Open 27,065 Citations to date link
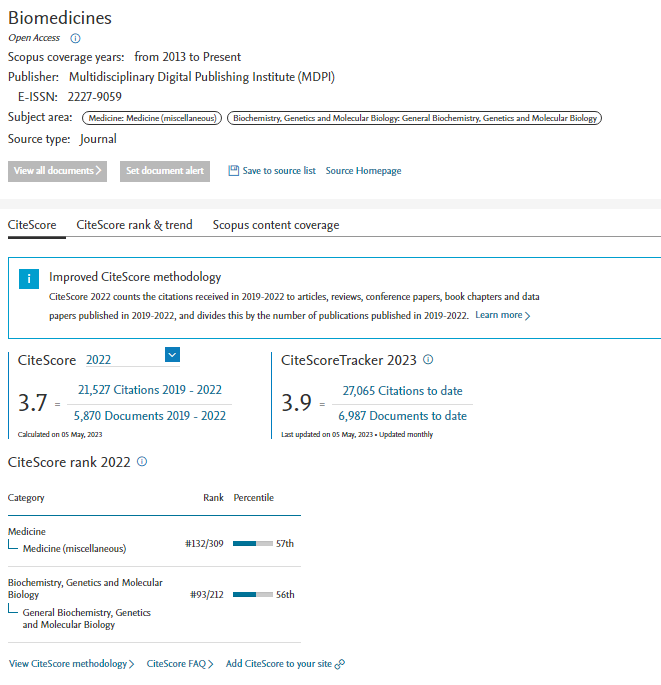The image size is (661, 685). coord(402,391)
